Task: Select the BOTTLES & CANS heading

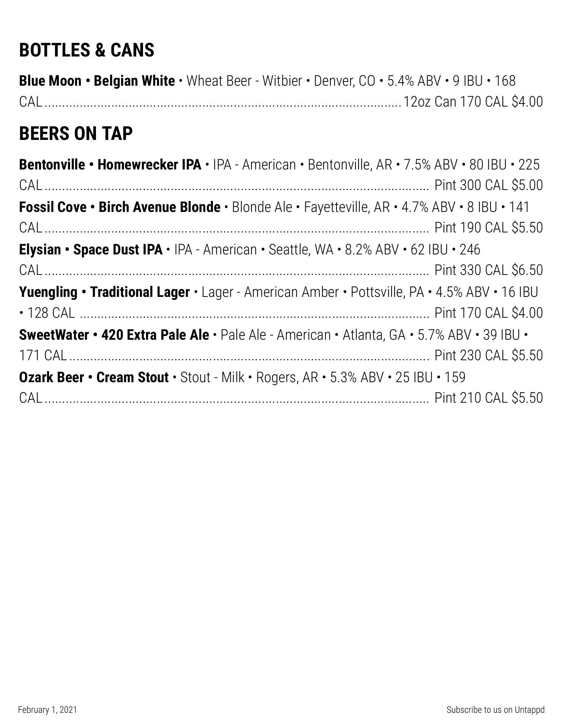Action: click(x=86, y=50)
